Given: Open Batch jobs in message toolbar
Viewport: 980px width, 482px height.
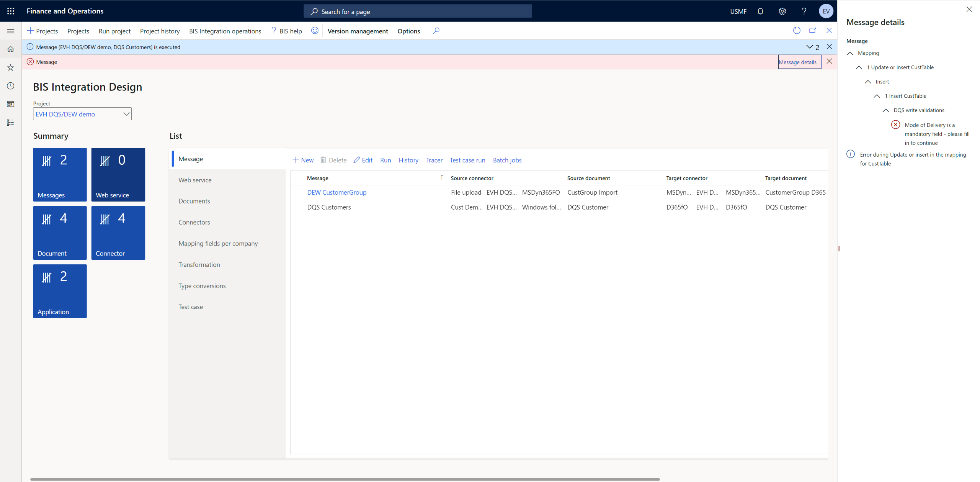Looking at the screenshot, I should pyautogui.click(x=507, y=160).
